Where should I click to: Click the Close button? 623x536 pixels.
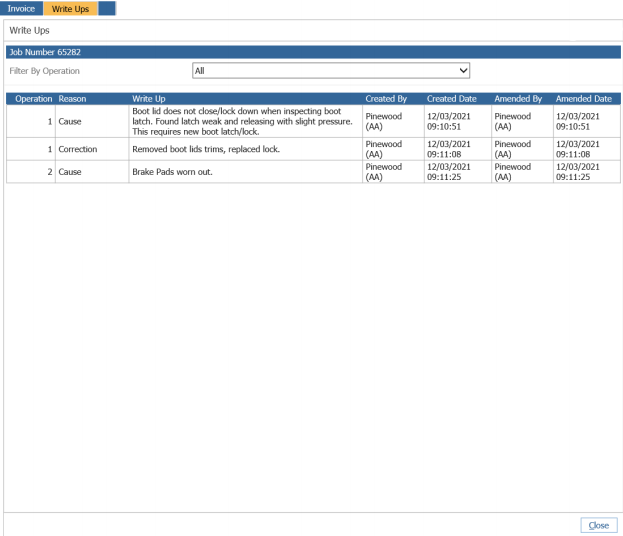599,525
